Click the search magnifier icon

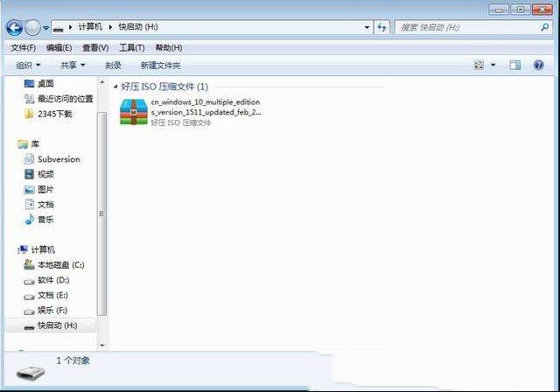(x=545, y=27)
